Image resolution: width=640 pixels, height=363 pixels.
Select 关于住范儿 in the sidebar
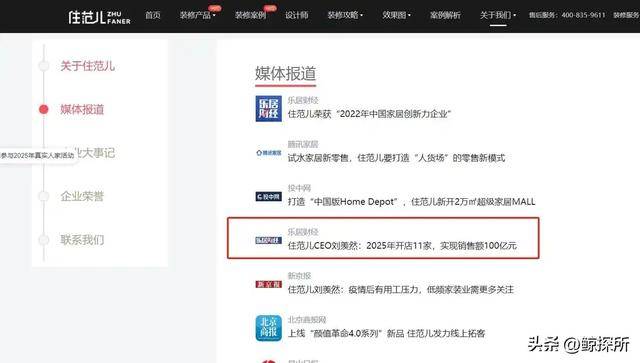point(87,66)
